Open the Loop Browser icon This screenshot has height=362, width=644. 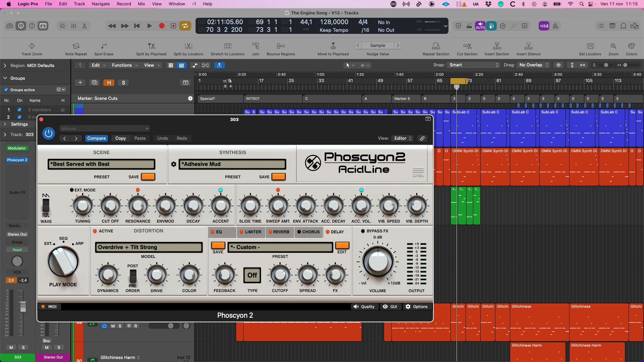(x=623, y=26)
